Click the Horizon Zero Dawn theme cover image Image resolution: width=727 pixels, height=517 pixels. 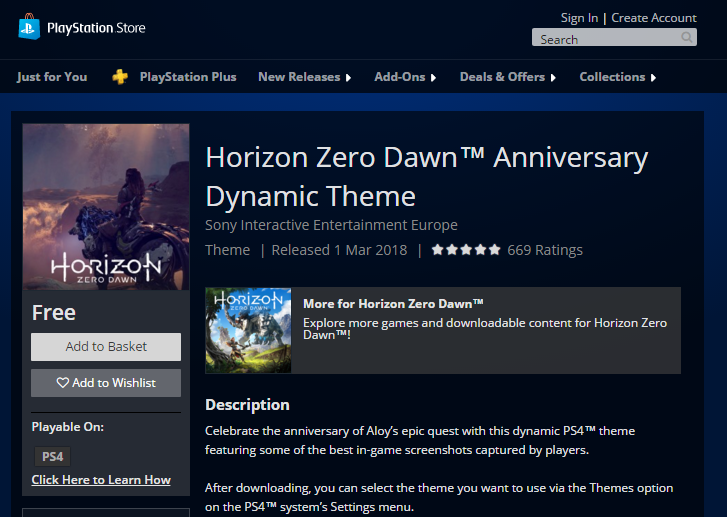click(x=106, y=207)
